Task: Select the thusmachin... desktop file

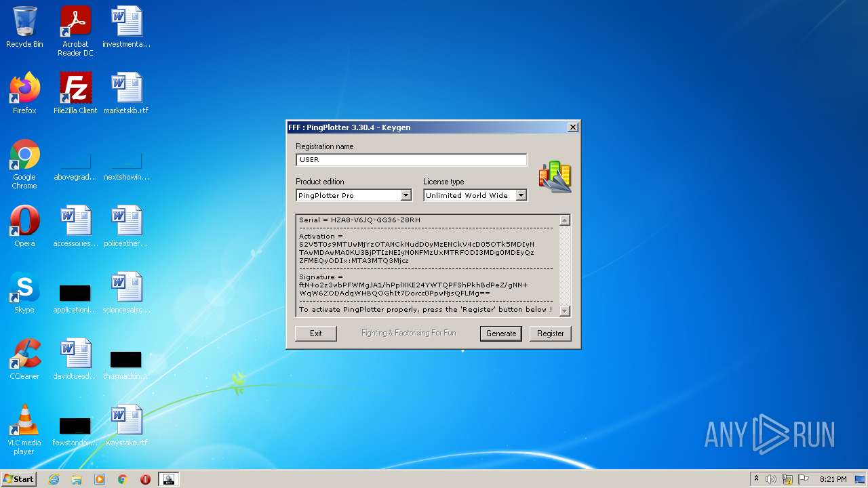Action: [126, 365]
